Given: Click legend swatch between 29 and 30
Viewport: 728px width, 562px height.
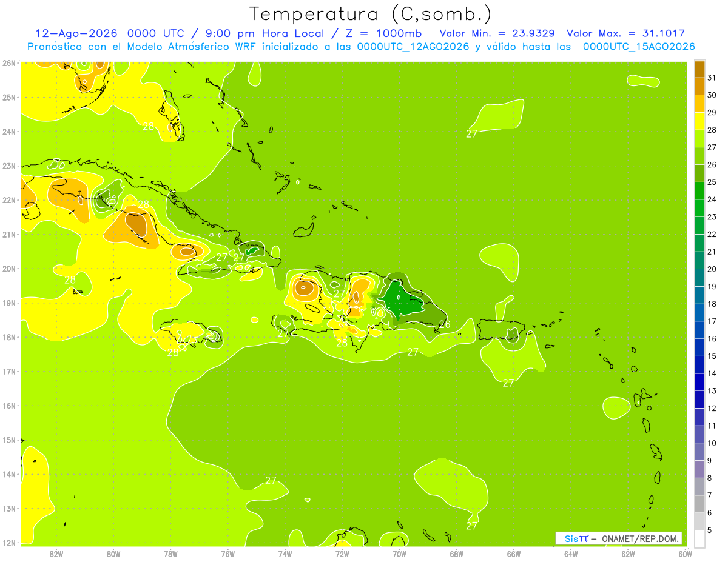Looking at the screenshot, I should point(699,104).
